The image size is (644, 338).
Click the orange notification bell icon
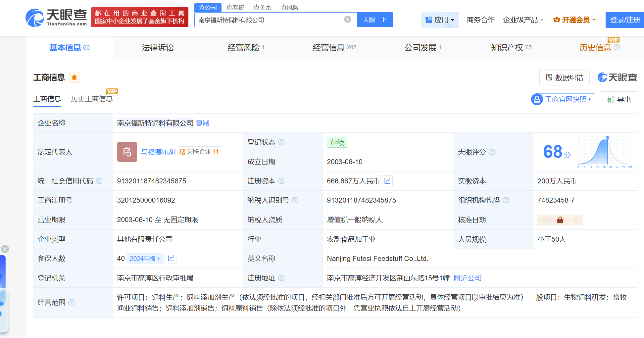(x=74, y=77)
